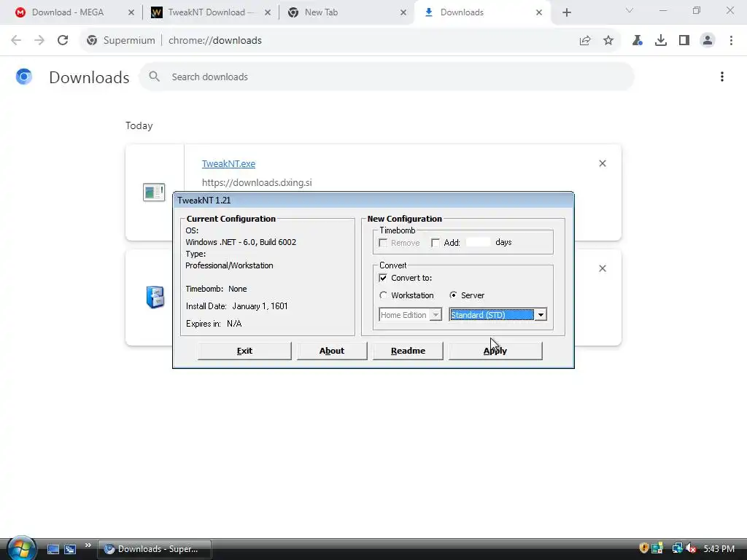
Task: Open the browser side panel
Action: pos(684,41)
